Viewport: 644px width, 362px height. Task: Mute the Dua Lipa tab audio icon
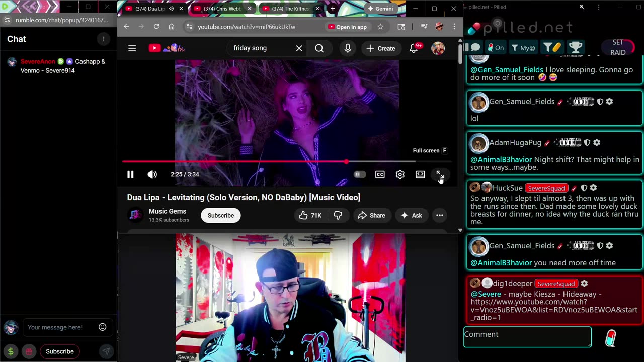tap(171, 9)
